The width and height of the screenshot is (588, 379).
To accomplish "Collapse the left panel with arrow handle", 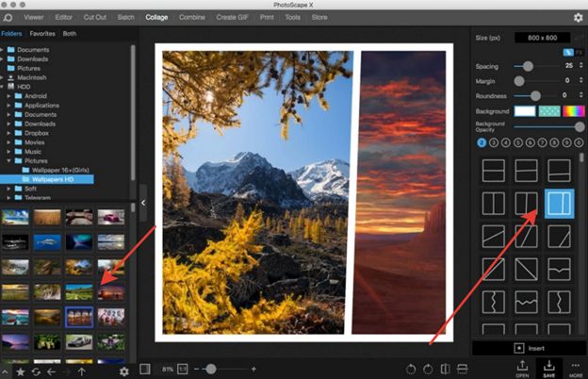I will [x=144, y=203].
